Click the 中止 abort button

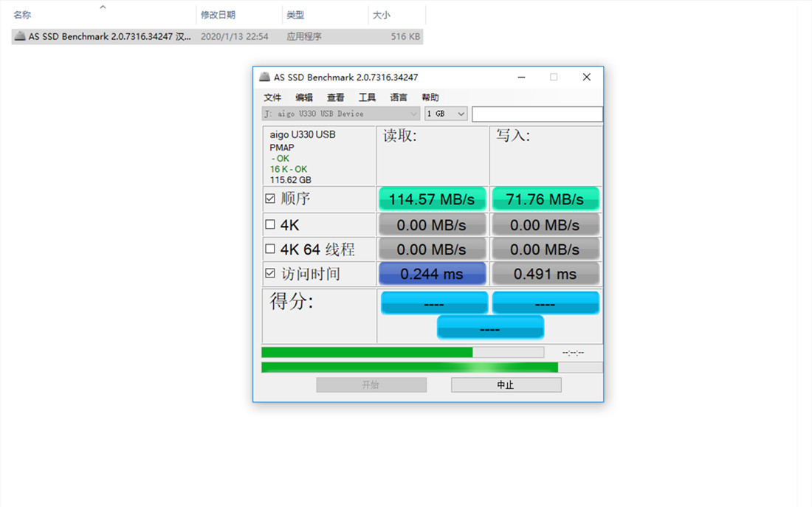coord(506,384)
